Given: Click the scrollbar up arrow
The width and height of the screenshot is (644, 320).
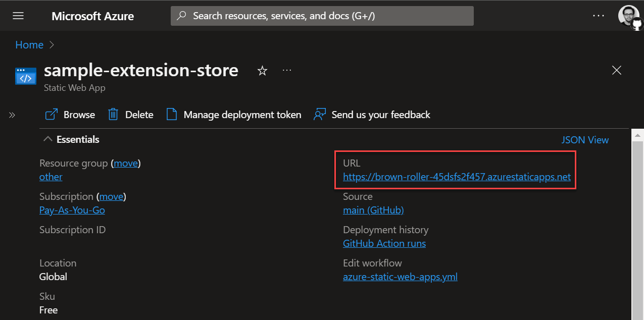Looking at the screenshot, I should 637,136.
